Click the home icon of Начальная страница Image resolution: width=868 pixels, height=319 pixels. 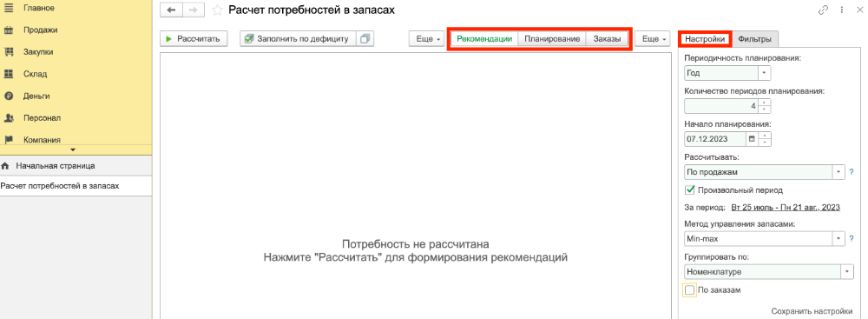5,165
